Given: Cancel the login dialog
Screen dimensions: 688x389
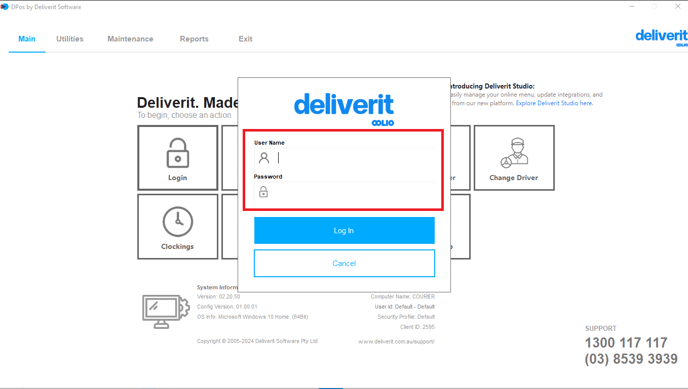Looking at the screenshot, I should tap(344, 263).
